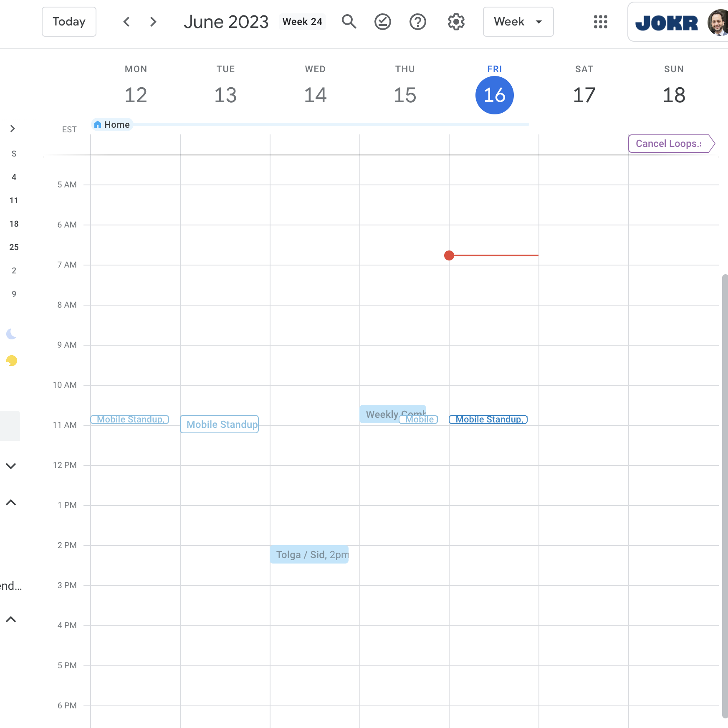This screenshot has height=728, width=728.
Task: Click the Today button
Action: (69, 22)
